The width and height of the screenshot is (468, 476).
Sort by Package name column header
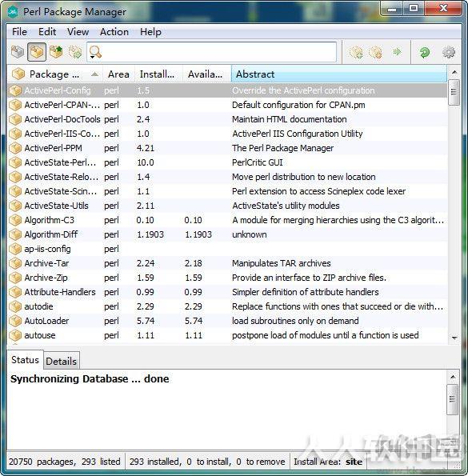(54, 74)
